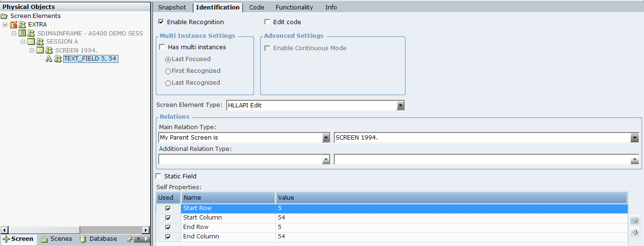This screenshot has width=644, height=246.
Task: Click the horizontal scrollbar right arrow
Action: coord(146,230)
